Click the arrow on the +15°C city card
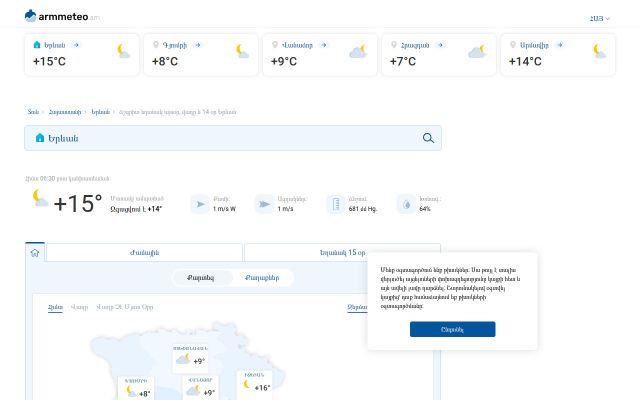Viewport: 640px width, 400px height. (76, 45)
